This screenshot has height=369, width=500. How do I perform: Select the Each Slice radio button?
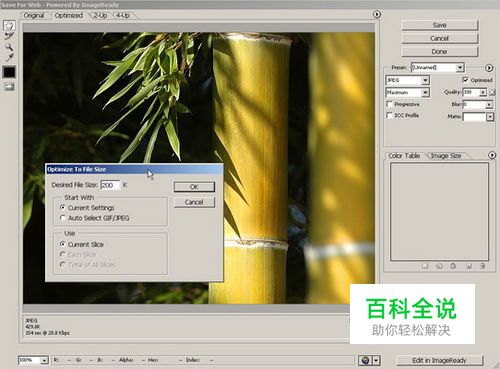(63, 254)
